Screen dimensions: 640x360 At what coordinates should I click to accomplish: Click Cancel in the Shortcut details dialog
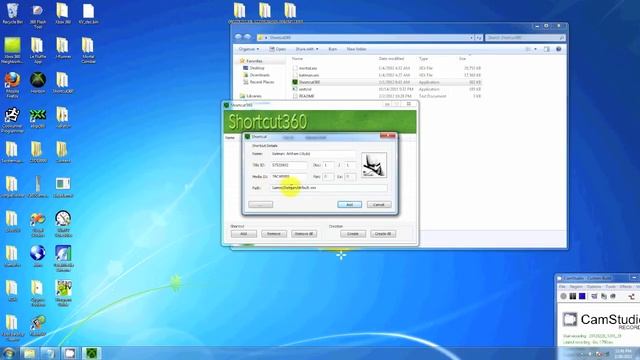click(x=379, y=204)
